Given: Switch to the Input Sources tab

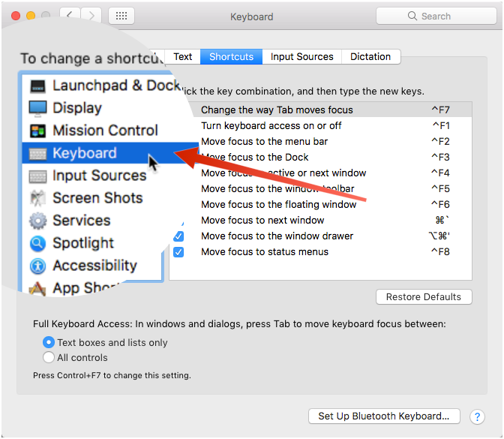Looking at the screenshot, I should pos(301,56).
